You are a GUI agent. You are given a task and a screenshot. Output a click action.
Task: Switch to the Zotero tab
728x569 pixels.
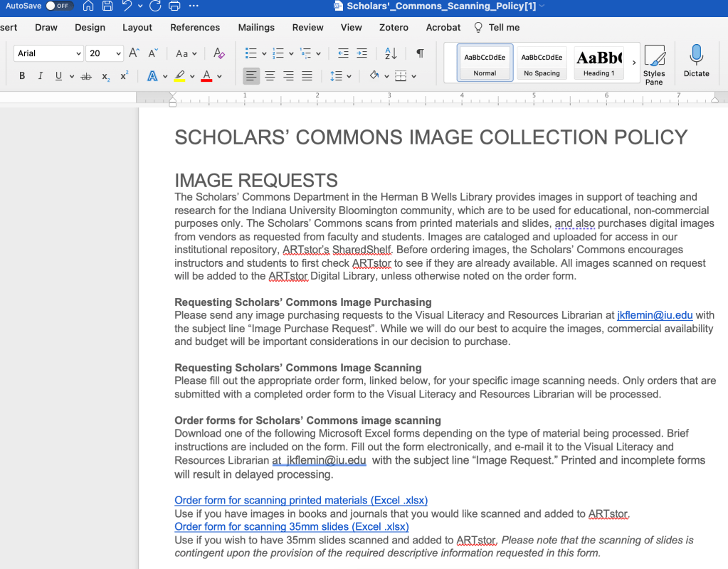pos(394,28)
